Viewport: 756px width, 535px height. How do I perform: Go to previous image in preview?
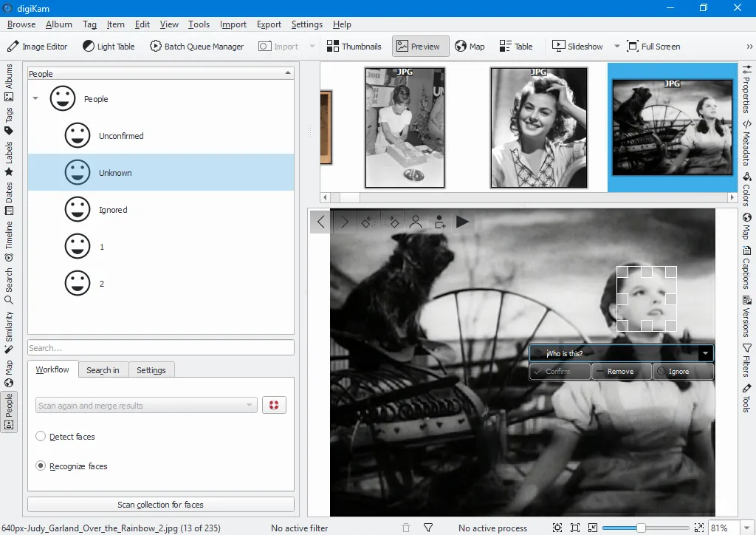point(320,222)
